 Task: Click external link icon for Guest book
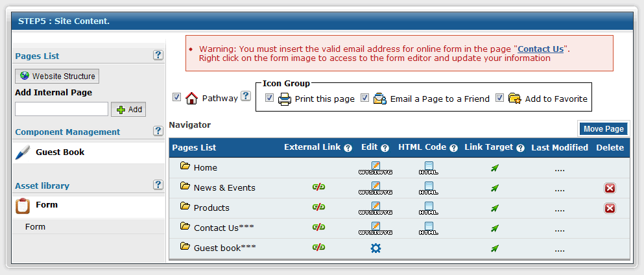click(x=318, y=247)
